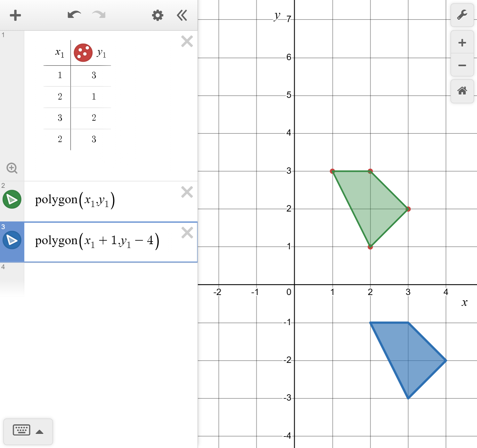The width and height of the screenshot is (477, 448).
Task: Toggle visibility of the translated polygon expression
Action: pos(12,240)
